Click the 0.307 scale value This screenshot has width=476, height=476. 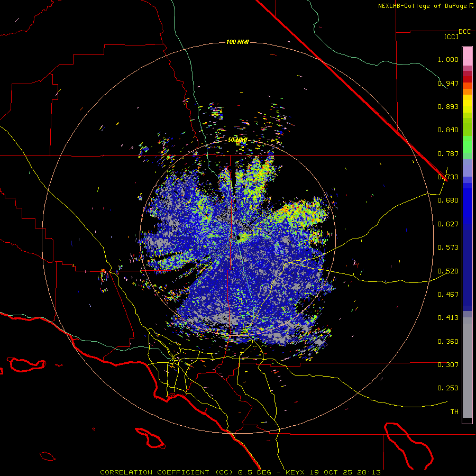[x=448, y=365]
